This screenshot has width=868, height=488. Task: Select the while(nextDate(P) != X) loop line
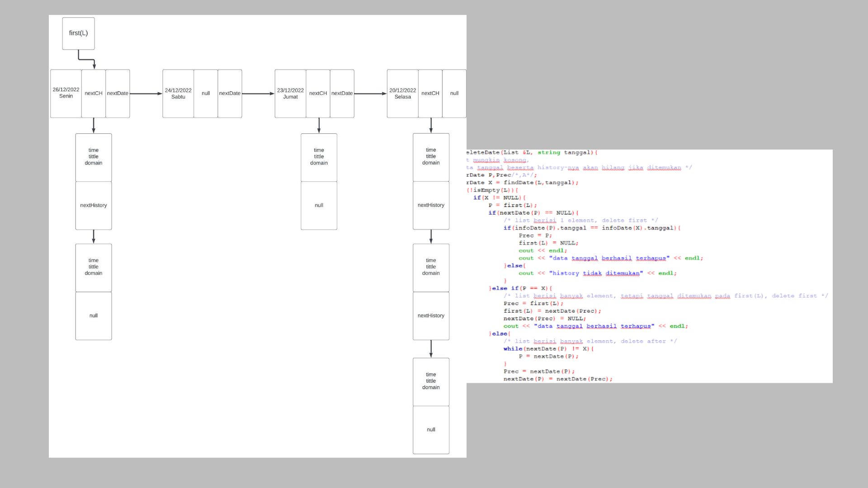[x=547, y=348]
